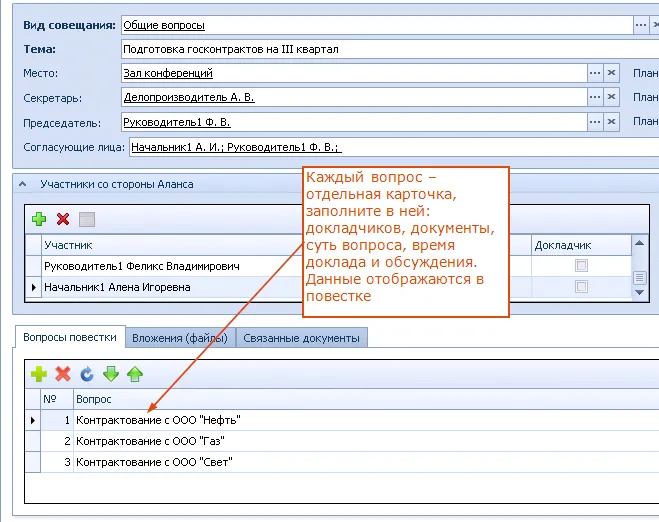Select the Контрактование с ООО "Газ" row
659x522 pixels.
pos(150,441)
